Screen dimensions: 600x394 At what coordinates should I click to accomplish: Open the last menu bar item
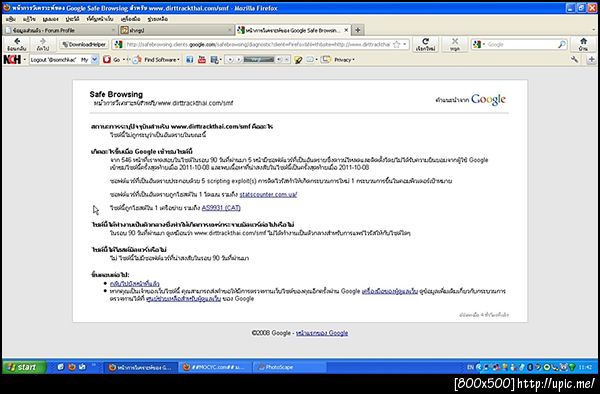(158, 19)
